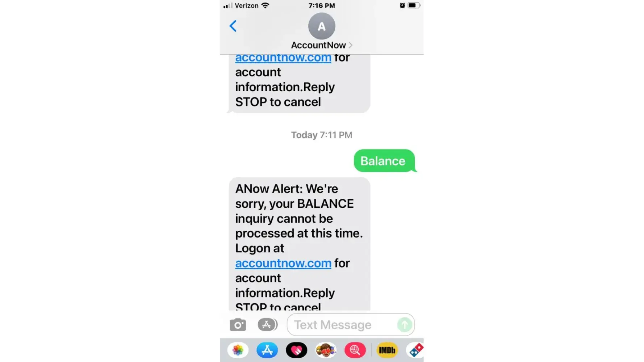The image size is (644, 362).
Task: Tap the green send arrow button
Action: pos(405,325)
